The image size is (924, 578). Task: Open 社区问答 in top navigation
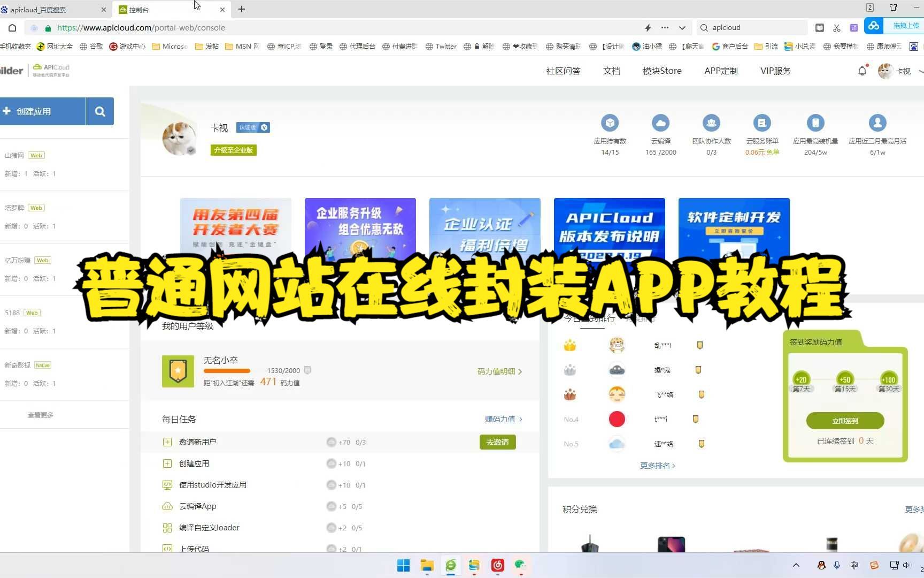[x=563, y=71]
